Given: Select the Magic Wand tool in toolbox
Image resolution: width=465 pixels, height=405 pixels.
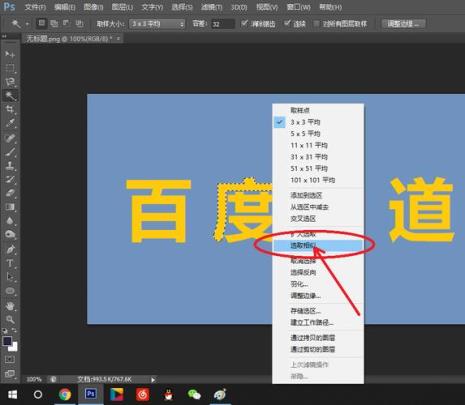Looking at the screenshot, I should (10, 96).
